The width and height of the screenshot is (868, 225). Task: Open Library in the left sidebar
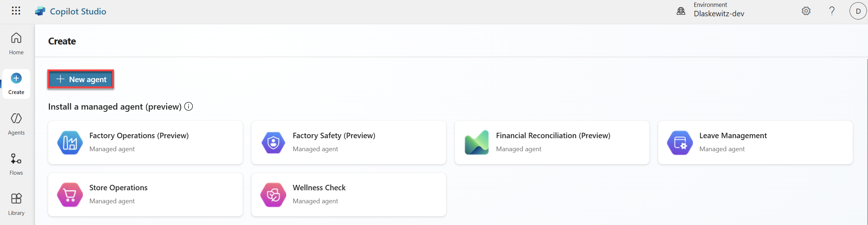(x=16, y=204)
